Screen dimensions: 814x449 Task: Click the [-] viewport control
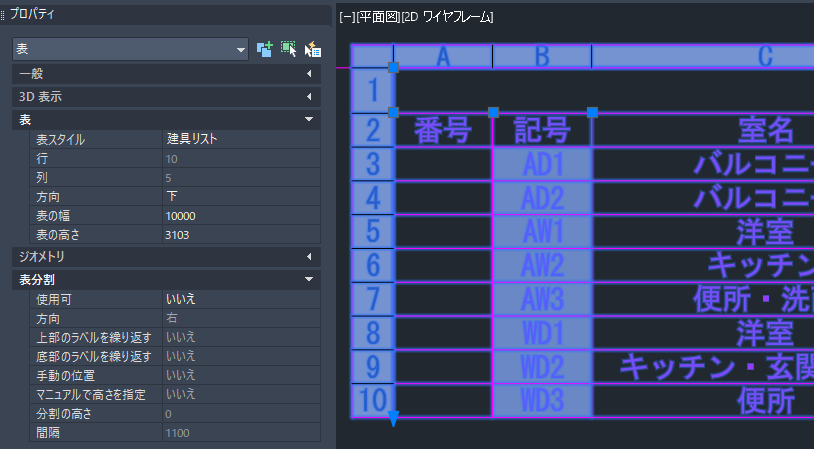(x=348, y=17)
